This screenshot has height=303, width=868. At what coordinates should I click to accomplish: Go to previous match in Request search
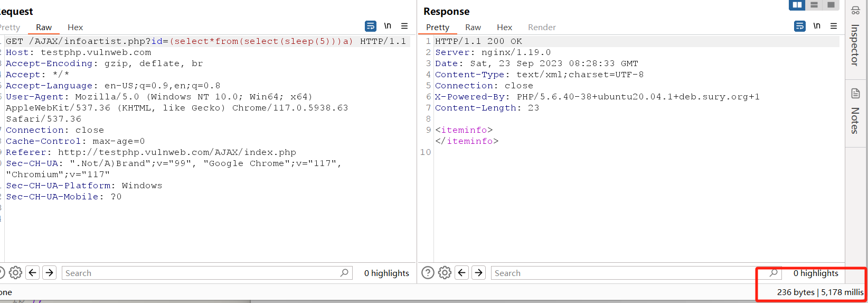[x=33, y=273]
